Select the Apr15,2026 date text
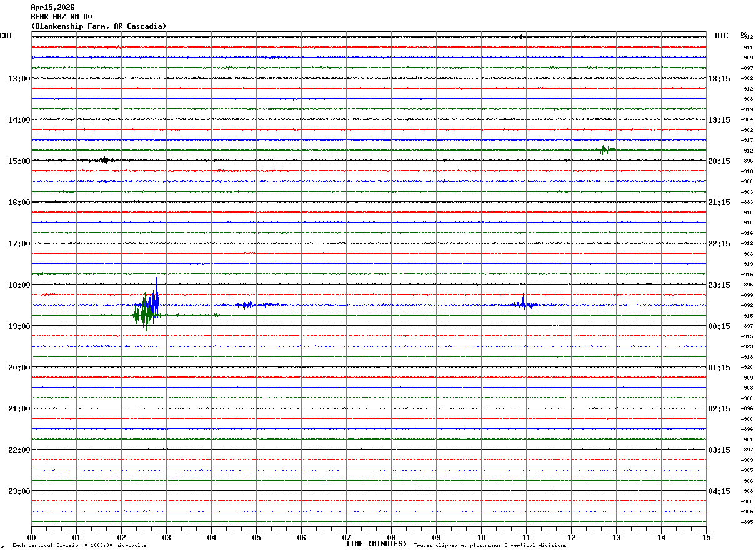This screenshot has width=756, height=554. [52, 8]
